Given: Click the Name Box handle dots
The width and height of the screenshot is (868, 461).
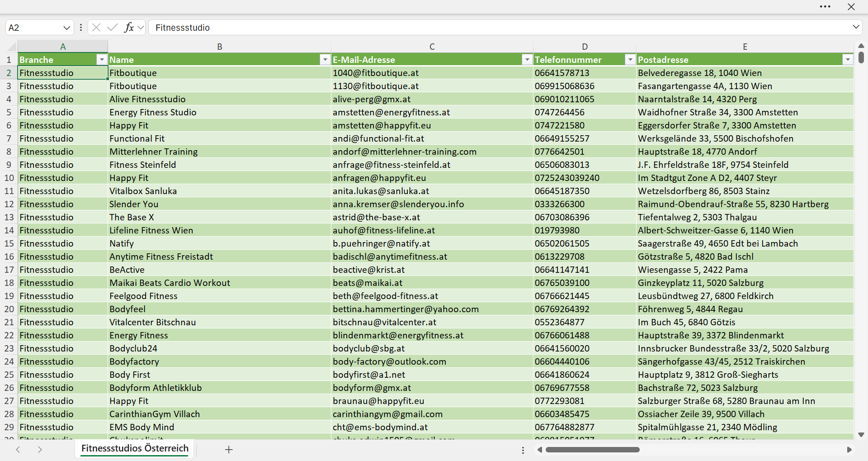Looking at the screenshot, I should [81, 28].
